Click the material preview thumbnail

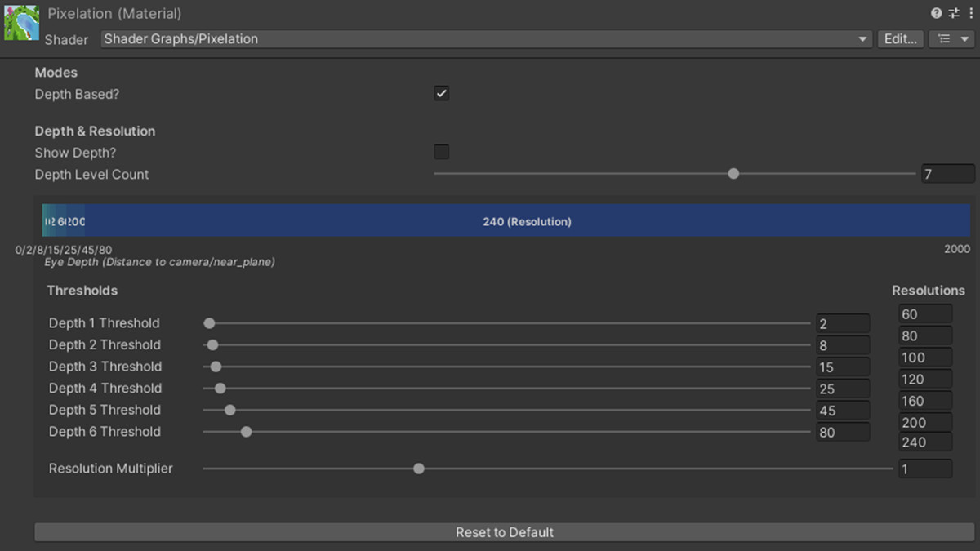pyautogui.click(x=20, y=22)
